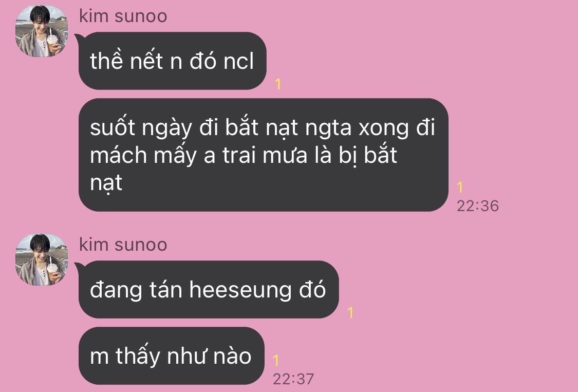
Task: Click the drink cup in the first kim sunoo avatar
Action: pyautogui.click(x=52, y=42)
